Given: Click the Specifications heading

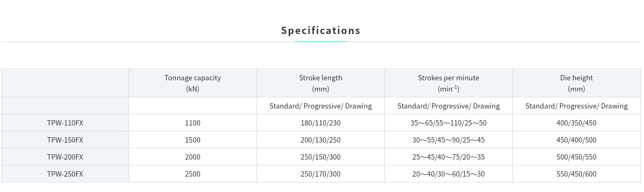Looking at the screenshot, I should pos(321,30).
